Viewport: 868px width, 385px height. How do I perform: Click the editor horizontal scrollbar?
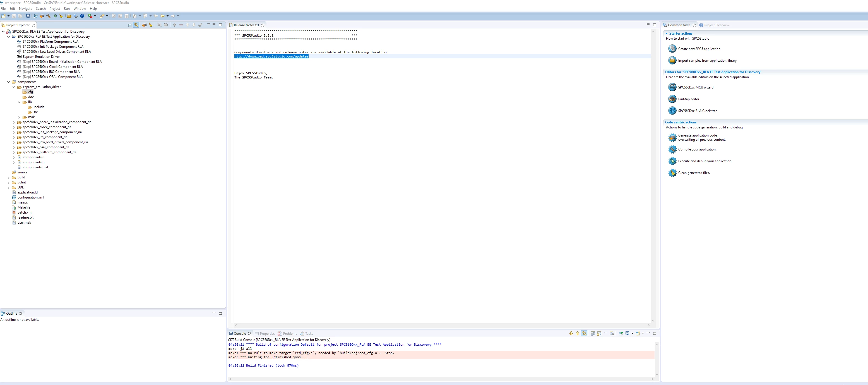[x=442, y=325]
